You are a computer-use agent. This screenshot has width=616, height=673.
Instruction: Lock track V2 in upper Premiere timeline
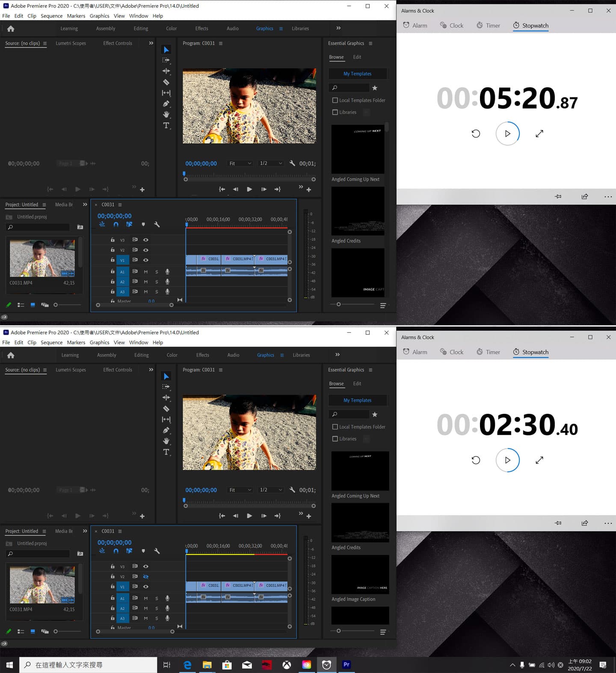[113, 250]
